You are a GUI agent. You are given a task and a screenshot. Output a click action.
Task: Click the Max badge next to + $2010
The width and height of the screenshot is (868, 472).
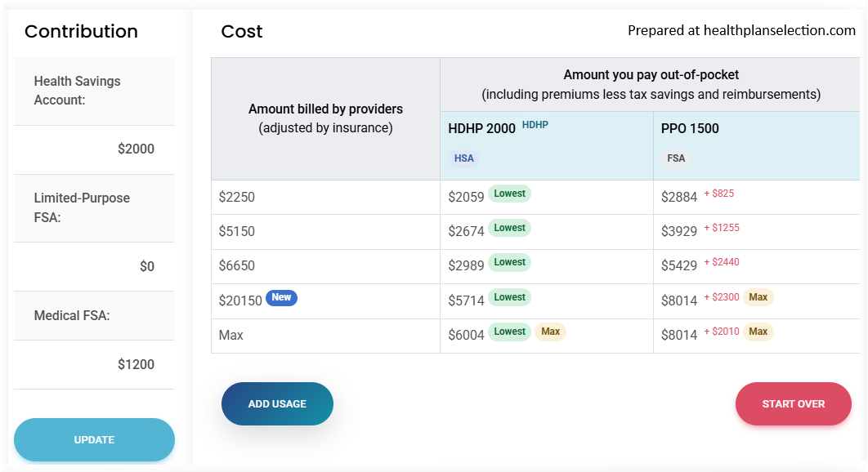pos(758,332)
